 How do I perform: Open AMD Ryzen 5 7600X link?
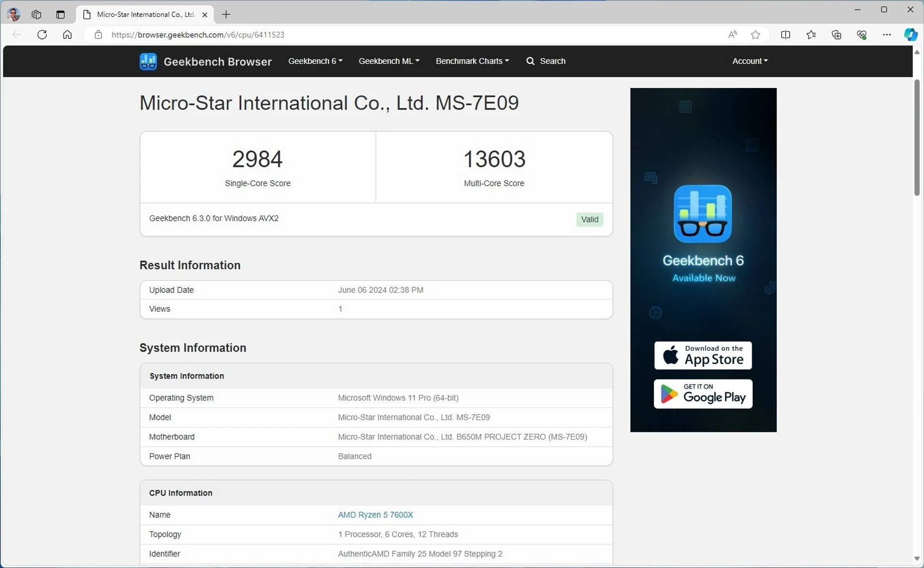click(375, 515)
